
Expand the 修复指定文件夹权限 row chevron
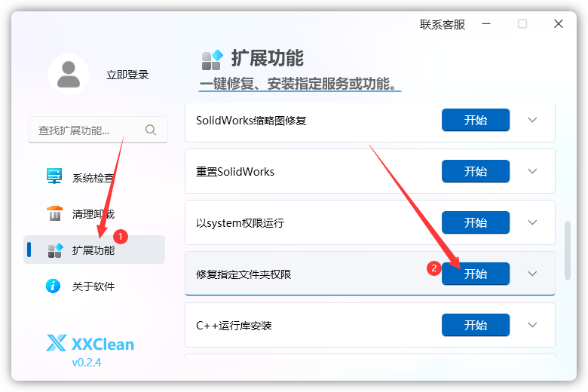coord(533,274)
